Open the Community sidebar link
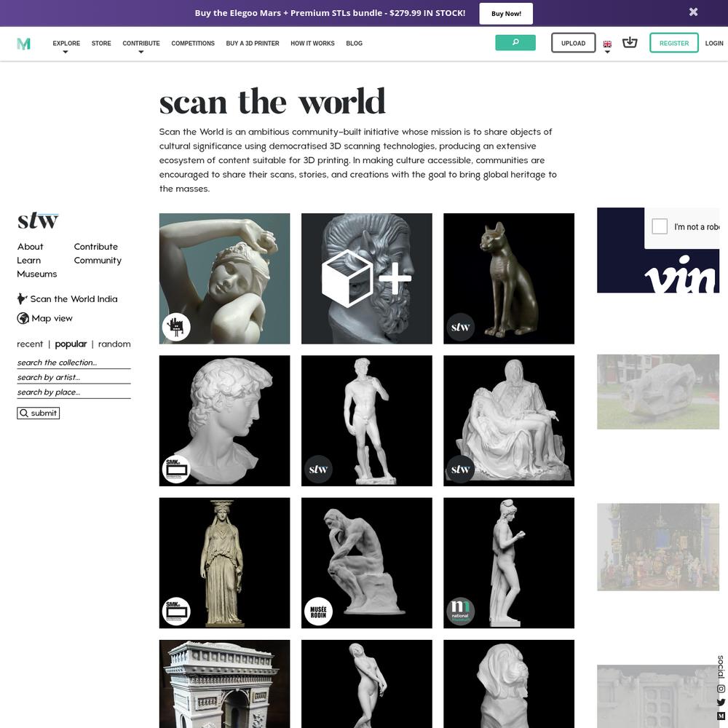Image resolution: width=728 pixels, height=728 pixels. (98, 261)
